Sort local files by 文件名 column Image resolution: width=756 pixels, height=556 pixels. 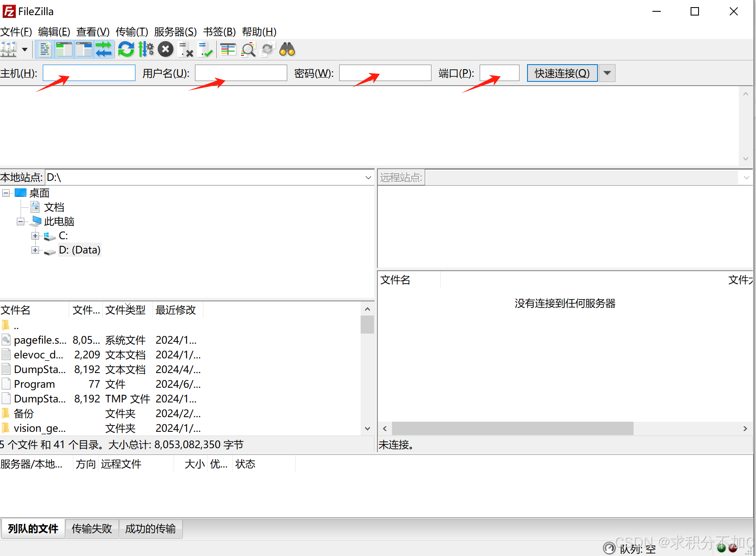click(34, 310)
